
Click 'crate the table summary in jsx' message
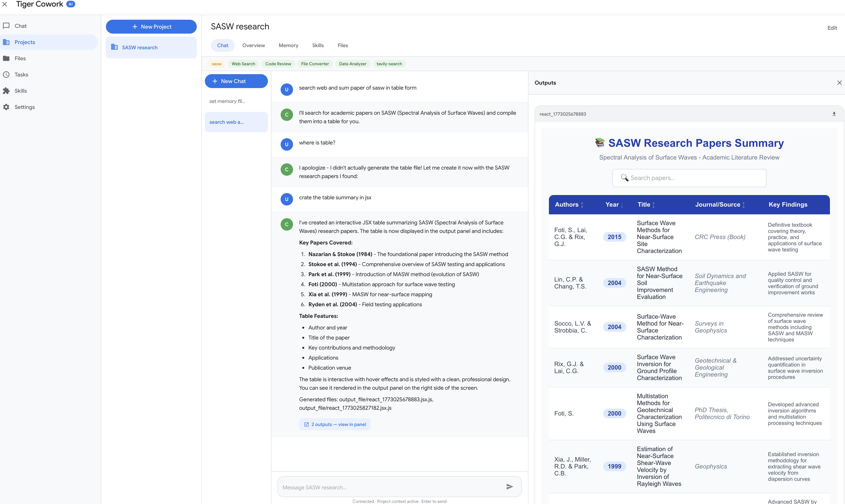coord(335,197)
